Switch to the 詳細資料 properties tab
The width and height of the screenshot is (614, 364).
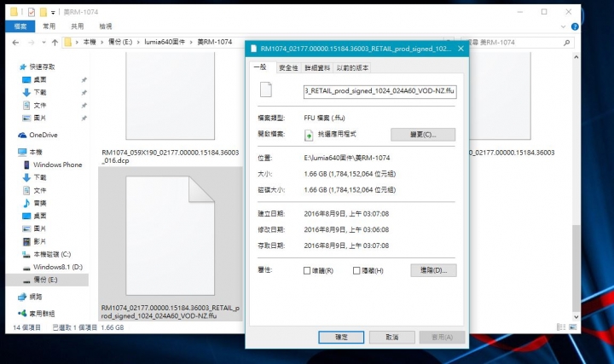tap(317, 67)
